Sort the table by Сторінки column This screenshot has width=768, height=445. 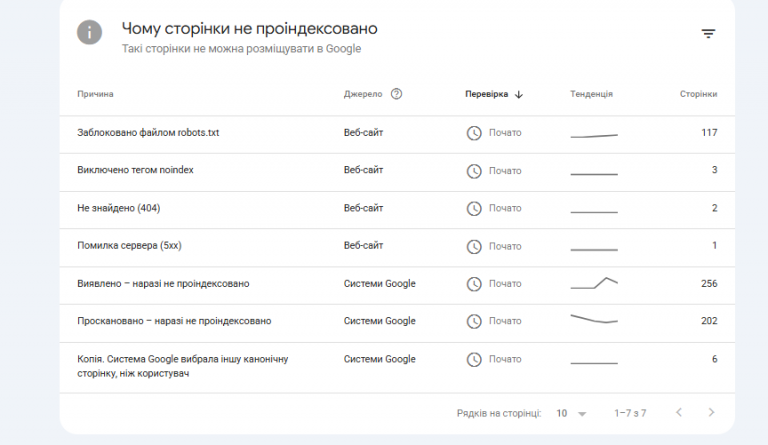tap(698, 94)
